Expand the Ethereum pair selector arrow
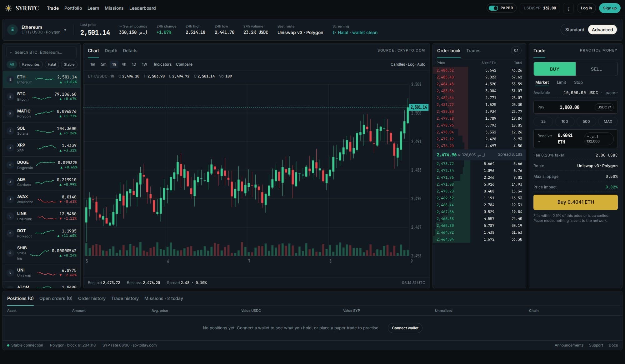This screenshot has height=364, width=625. (65, 30)
